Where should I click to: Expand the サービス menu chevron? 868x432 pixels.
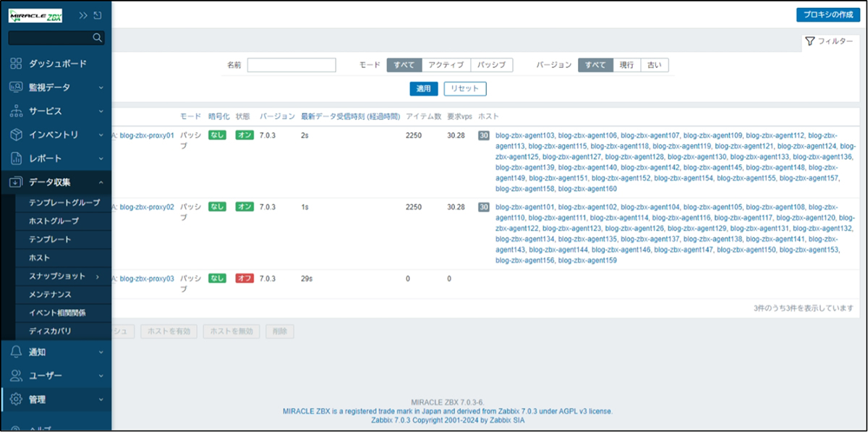(101, 111)
